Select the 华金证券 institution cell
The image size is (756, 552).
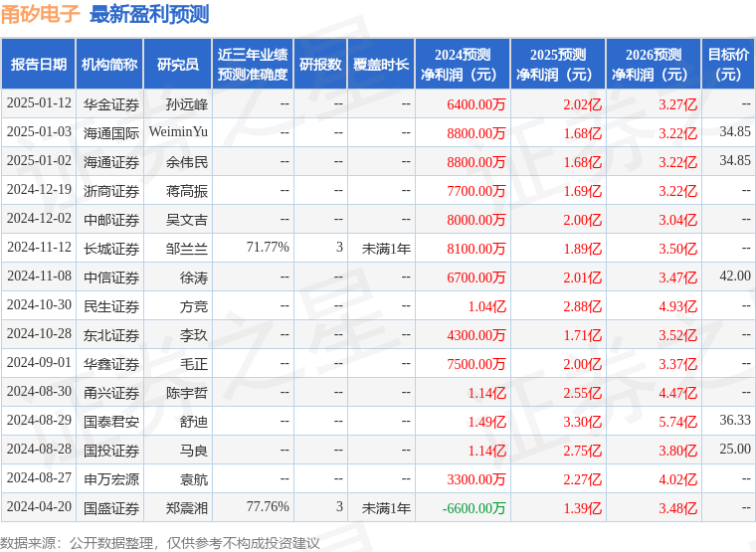[x=111, y=104]
